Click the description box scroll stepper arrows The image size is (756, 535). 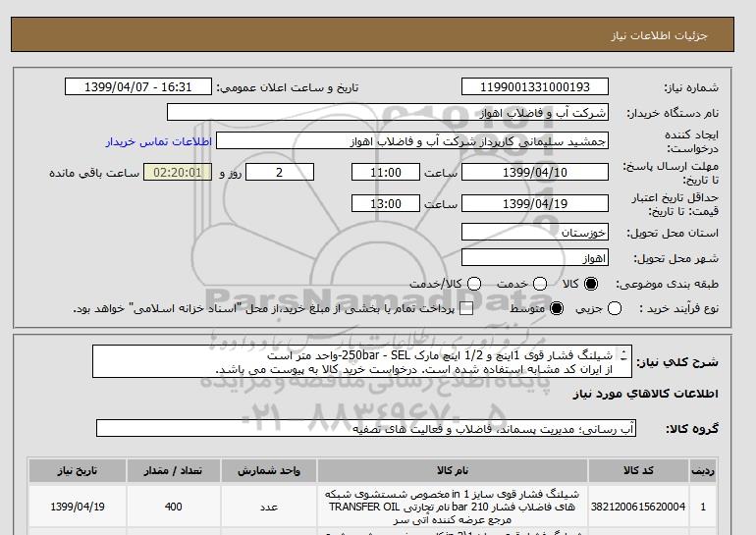(623, 355)
